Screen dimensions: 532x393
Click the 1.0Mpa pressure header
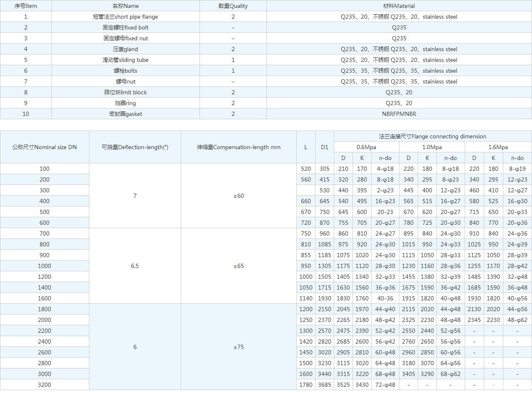pyautogui.click(x=432, y=147)
